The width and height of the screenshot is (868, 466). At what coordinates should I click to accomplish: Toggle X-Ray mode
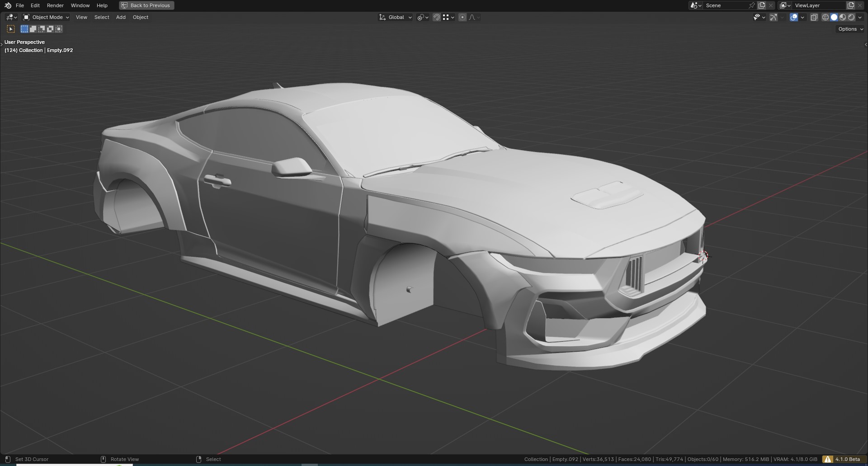(814, 17)
